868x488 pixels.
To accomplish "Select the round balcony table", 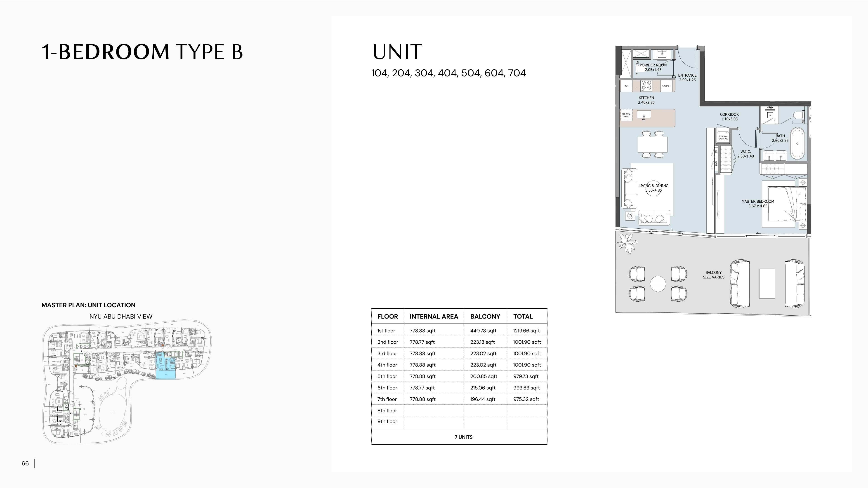I will [658, 284].
